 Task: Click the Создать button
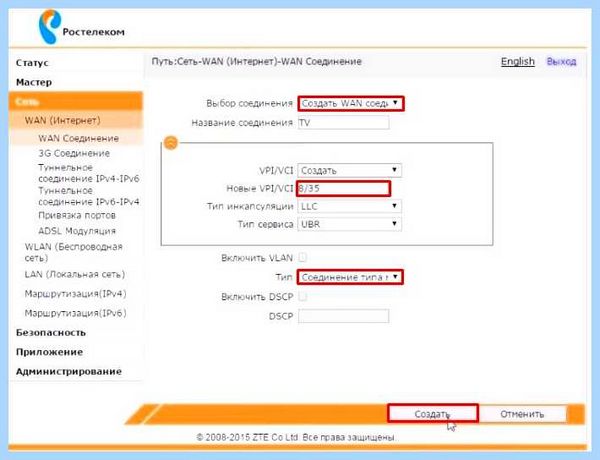pos(433,414)
